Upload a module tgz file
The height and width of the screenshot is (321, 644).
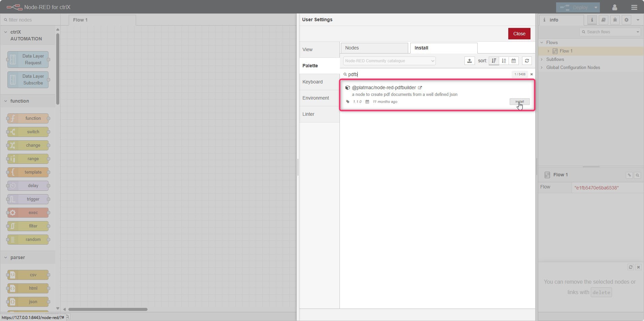pyautogui.click(x=470, y=61)
